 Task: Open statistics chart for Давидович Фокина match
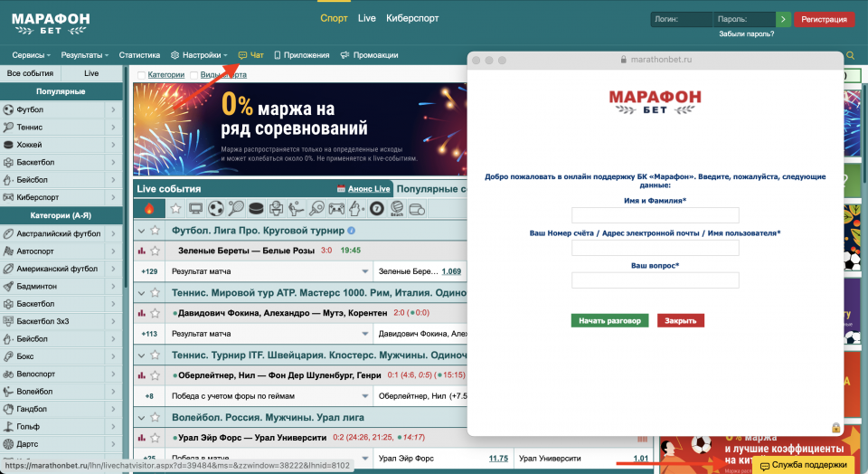coord(142,313)
